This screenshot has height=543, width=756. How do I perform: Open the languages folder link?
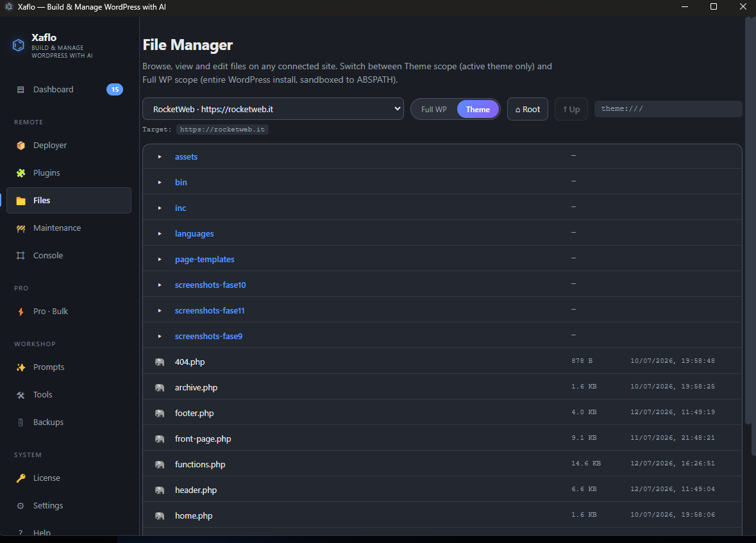[194, 234]
